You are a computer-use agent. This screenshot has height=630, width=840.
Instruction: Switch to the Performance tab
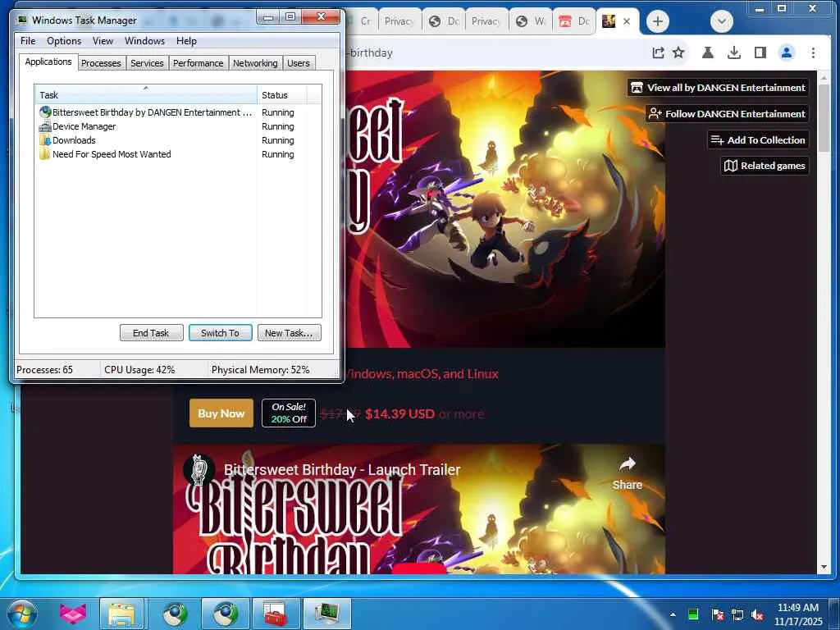pyautogui.click(x=199, y=63)
